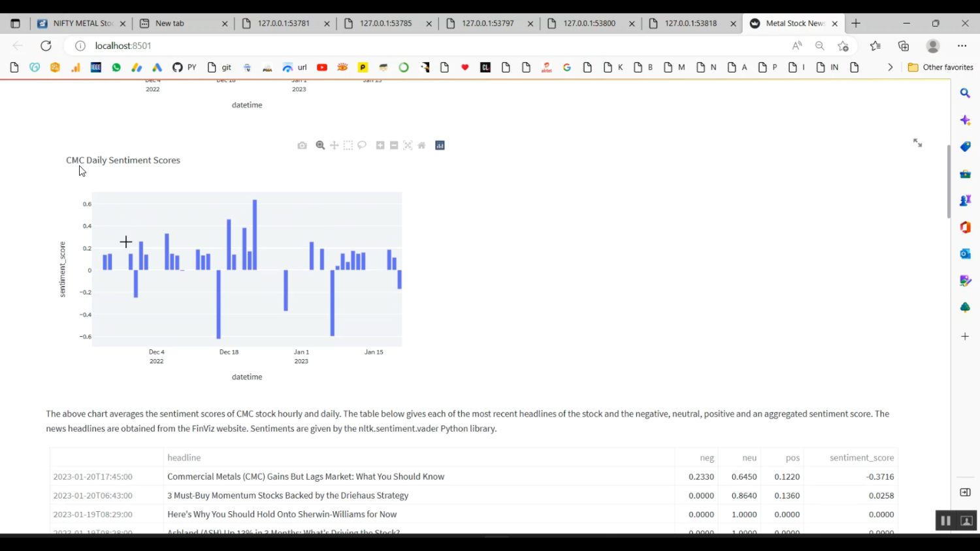Sort table by the neg column

click(x=696, y=458)
